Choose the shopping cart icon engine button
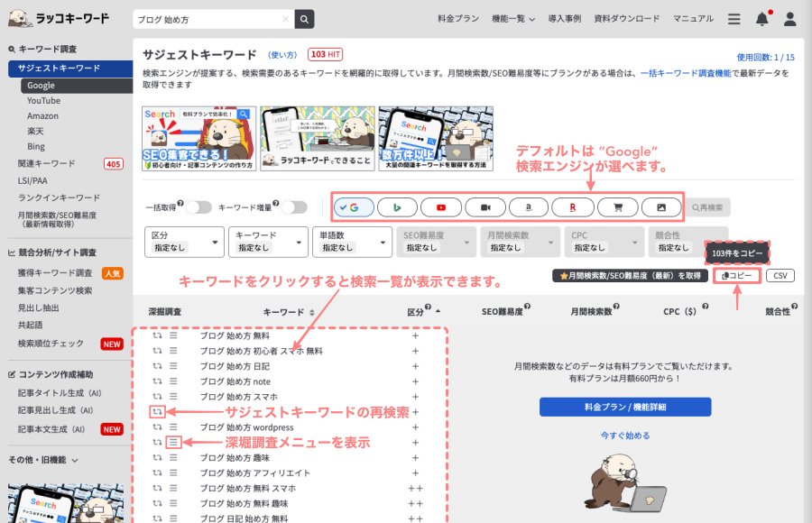Viewport: 812px width, 523px height. [617, 207]
